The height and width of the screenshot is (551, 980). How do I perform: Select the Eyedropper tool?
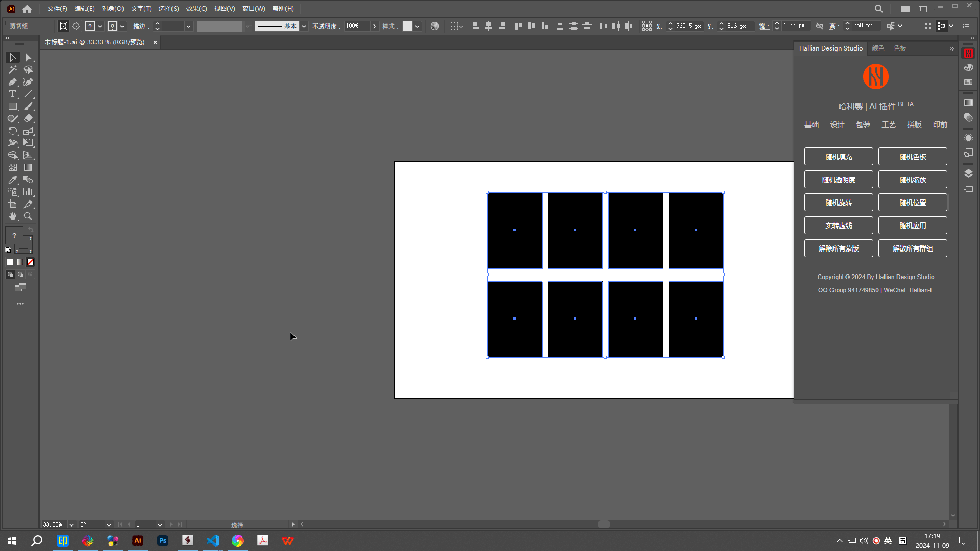tap(13, 180)
